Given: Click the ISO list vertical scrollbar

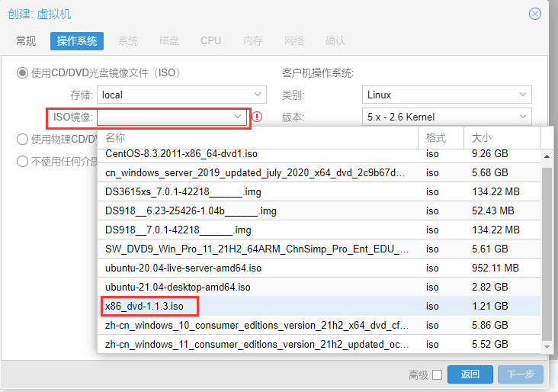Looking at the screenshot, I should point(547,244).
